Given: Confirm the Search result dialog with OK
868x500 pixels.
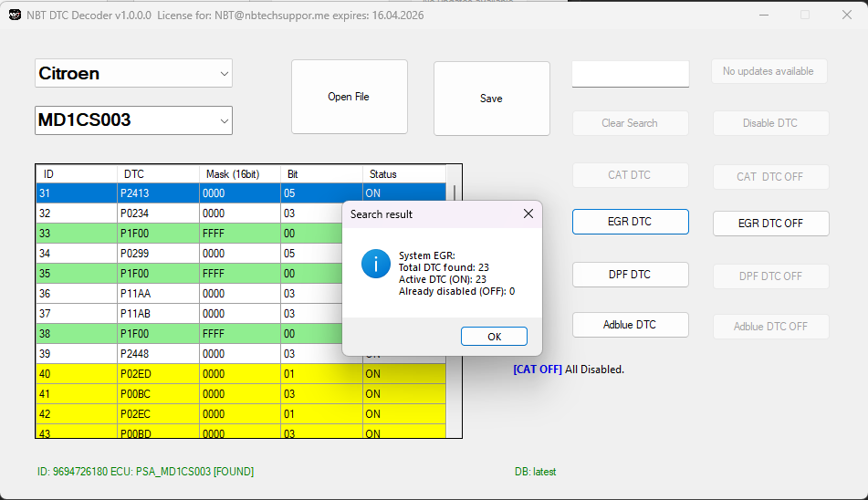Looking at the screenshot, I should coord(494,337).
